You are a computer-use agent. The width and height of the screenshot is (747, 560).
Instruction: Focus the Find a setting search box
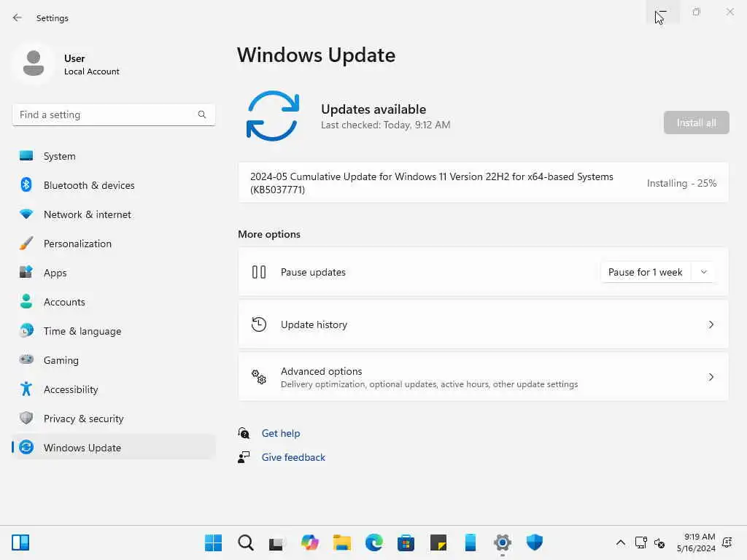tap(113, 114)
